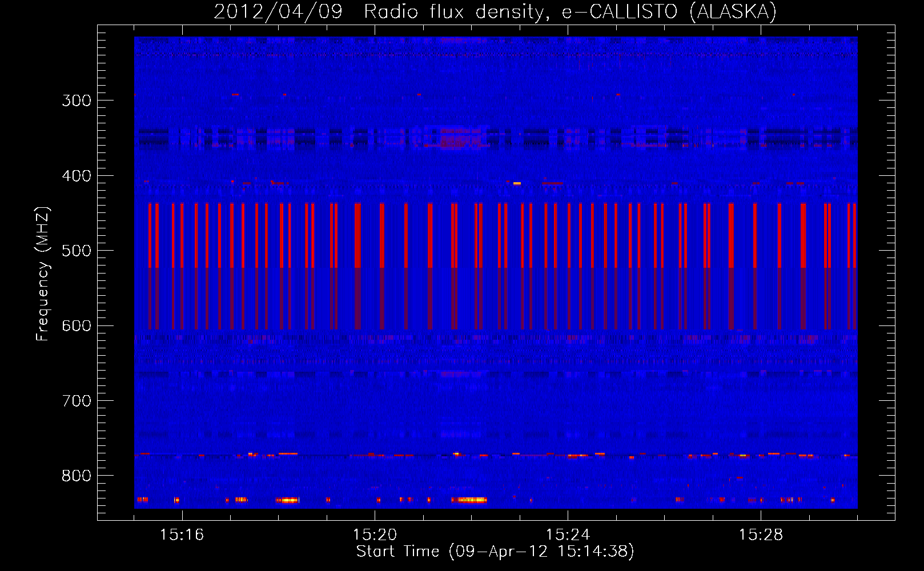The height and width of the screenshot is (571, 924).
Task: Click the 15:16 time tick label
Action: pos(182,534)
